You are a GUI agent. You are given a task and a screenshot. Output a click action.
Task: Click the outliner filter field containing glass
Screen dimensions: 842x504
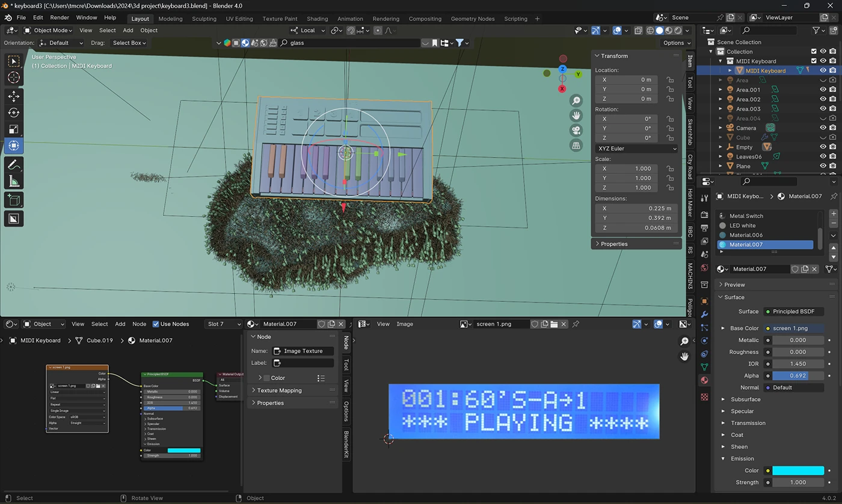click(349, 43)
